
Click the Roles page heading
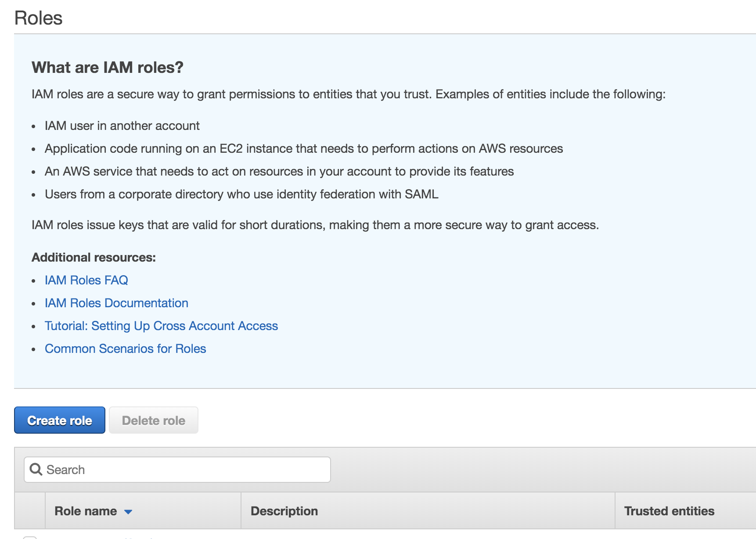[x=39, y=18]
